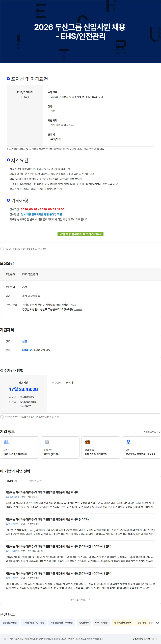This screenshot has width=161, height=644.
Task: Open the essay question ending in (400자)
Action: (80, 527)
